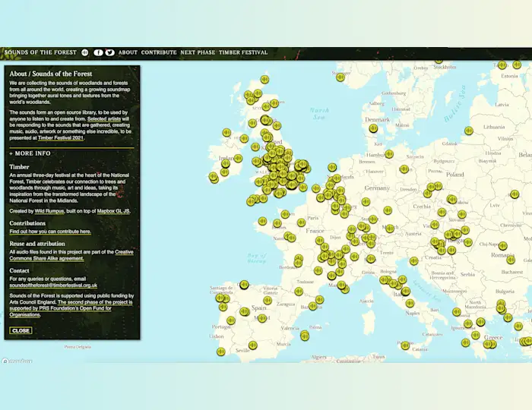The height and width of the screenshot is (410, 532).
Task: Open the ABOUT menu item
Action: 128,52
